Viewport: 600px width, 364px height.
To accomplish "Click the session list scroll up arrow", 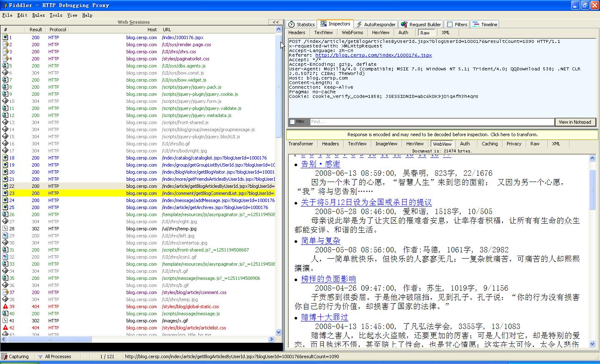I will (x=279, y=29).
